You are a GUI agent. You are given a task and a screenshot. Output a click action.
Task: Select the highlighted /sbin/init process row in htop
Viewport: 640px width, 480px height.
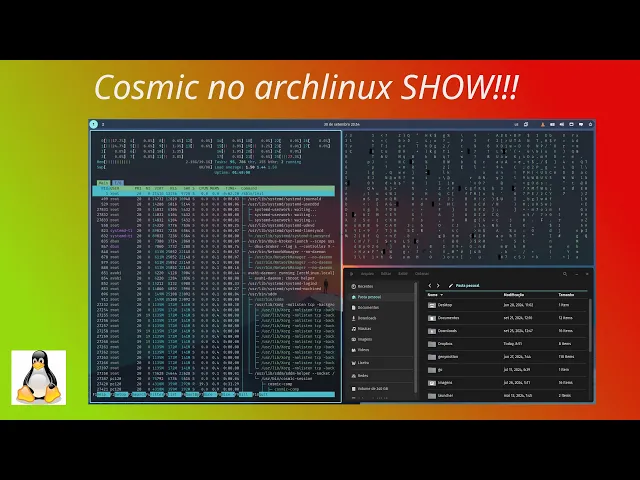[214, 193]
